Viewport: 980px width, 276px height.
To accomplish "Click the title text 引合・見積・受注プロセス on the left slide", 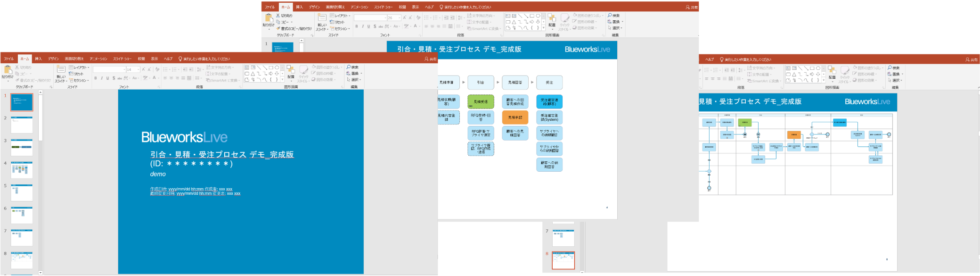I will (x=198, y=154).
